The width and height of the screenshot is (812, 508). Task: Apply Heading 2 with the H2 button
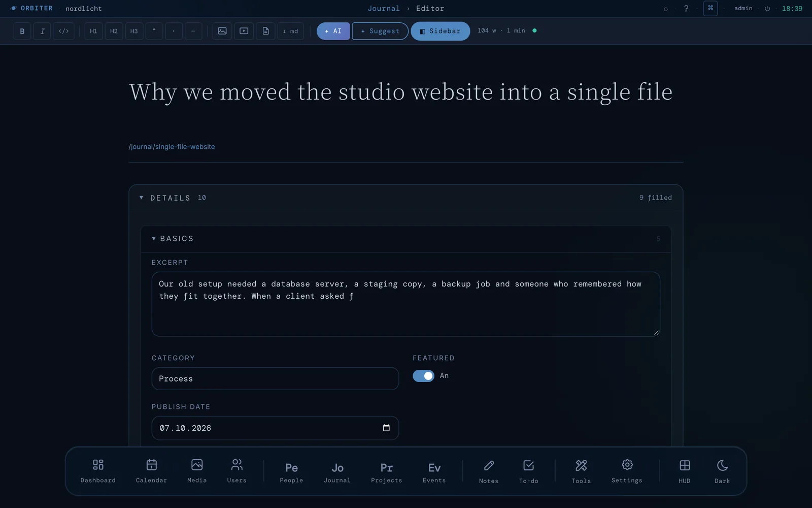click(x=114, y=31)
